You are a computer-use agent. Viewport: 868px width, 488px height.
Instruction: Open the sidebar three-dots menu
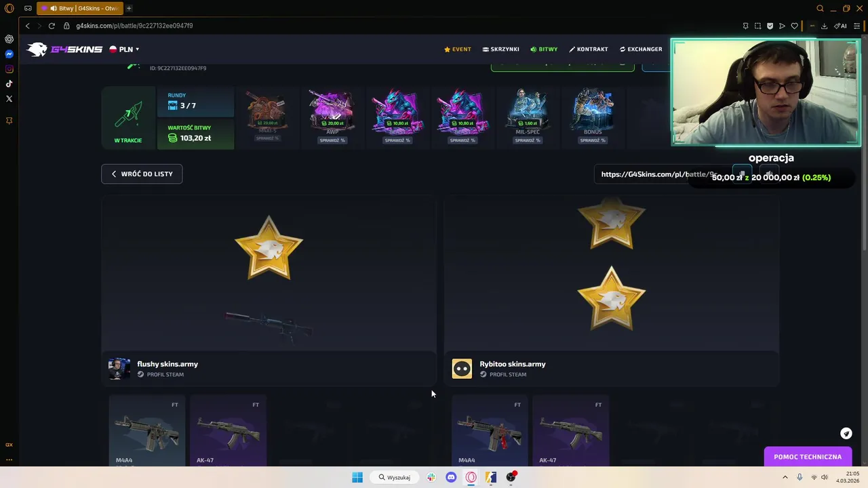[9, 460]
